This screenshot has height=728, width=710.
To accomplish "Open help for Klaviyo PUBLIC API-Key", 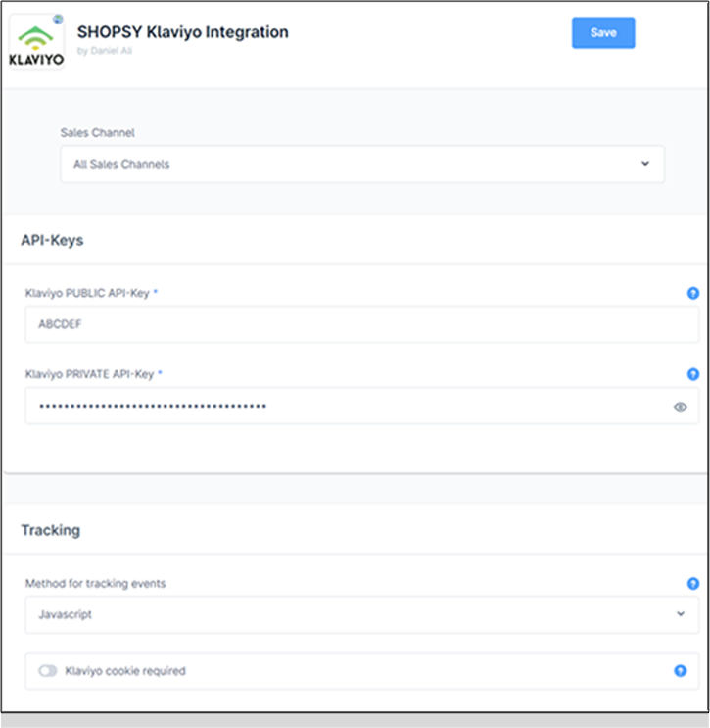I will 692,293.
